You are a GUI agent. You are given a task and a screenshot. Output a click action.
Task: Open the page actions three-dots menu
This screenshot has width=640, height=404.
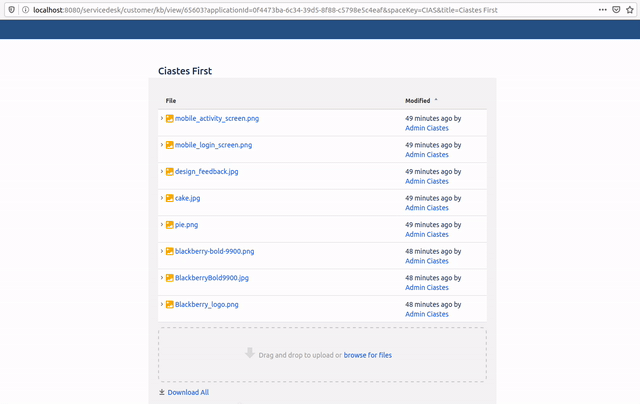(x=602, y=10)
